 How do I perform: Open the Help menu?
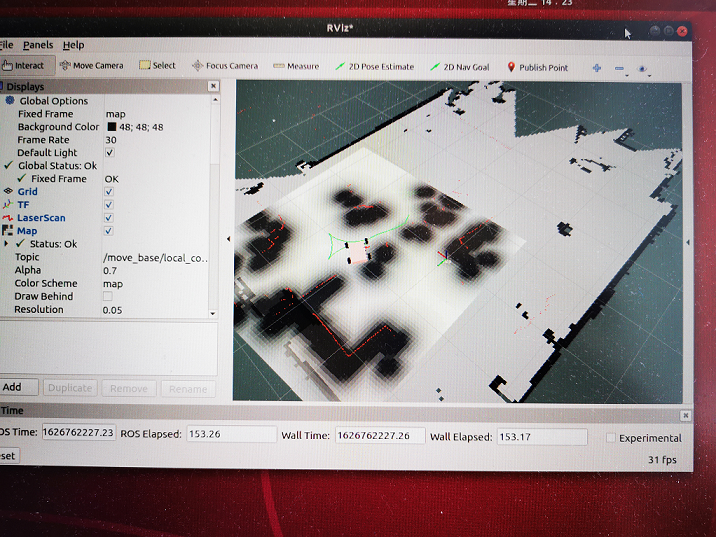(x=73, y=45)
